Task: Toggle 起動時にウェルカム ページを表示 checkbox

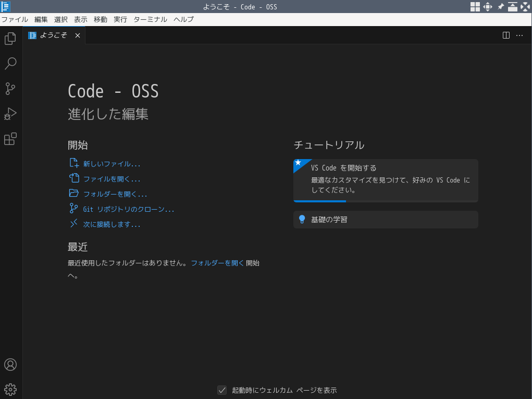Action: (x=222, y=390)
